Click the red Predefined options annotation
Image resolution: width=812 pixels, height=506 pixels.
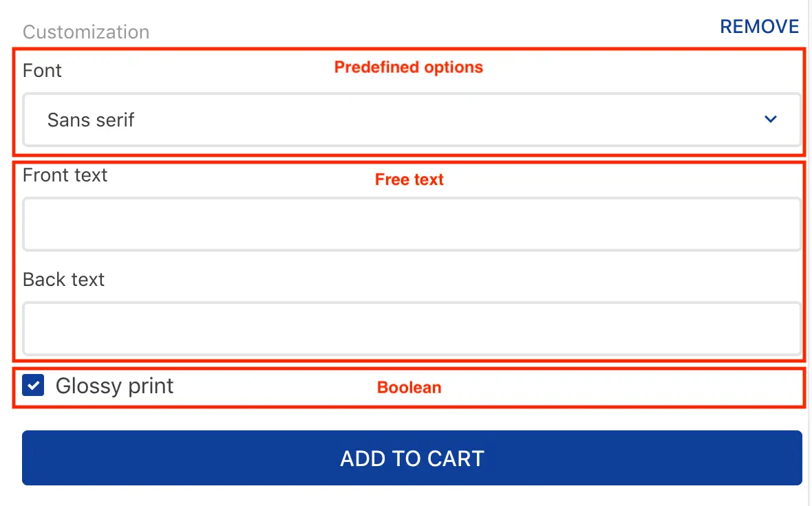(x=409, y=67)
